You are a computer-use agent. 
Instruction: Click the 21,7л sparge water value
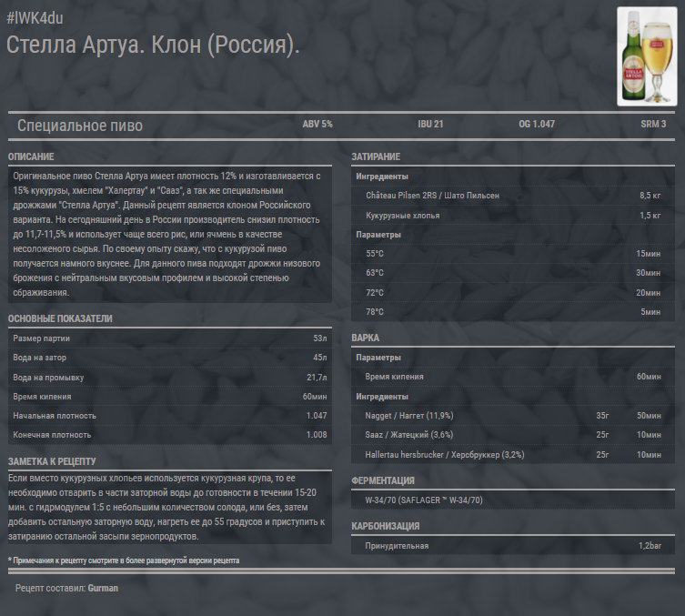[317, 378]
